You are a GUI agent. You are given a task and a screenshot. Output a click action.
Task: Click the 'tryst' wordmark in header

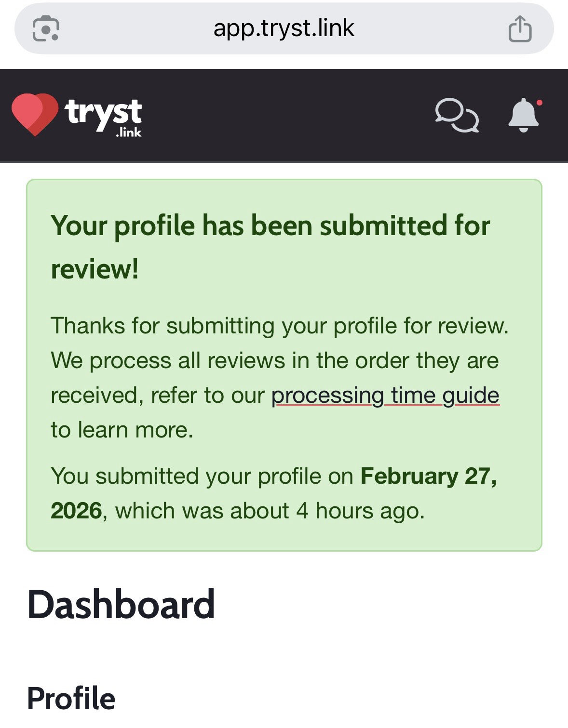click(103, 112)
